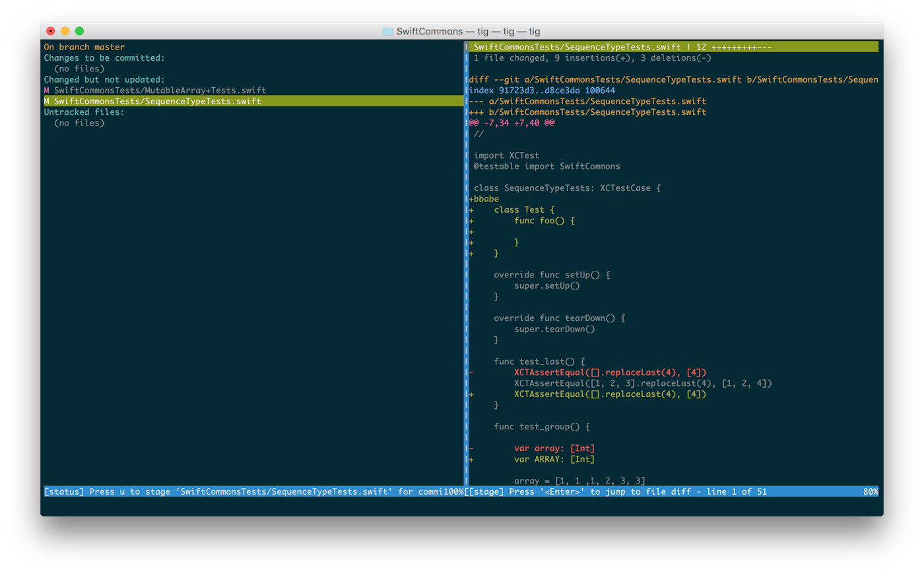Click the red close window button
Screen dimensions: 924x574
coord(50,31)
